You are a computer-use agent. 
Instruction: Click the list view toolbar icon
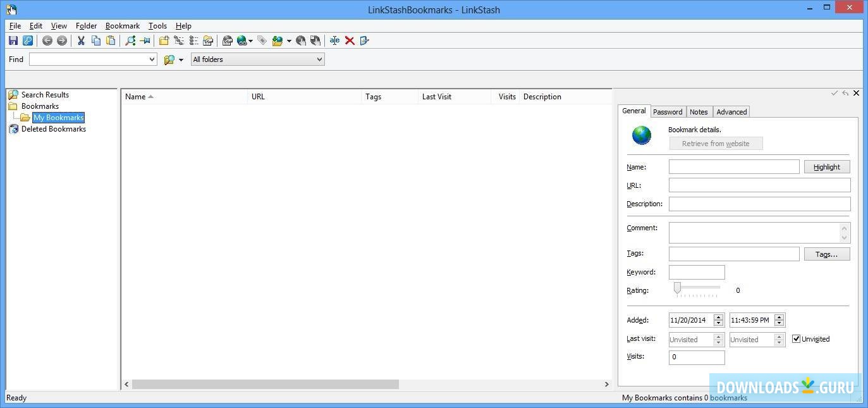click(x=193, y=40)
